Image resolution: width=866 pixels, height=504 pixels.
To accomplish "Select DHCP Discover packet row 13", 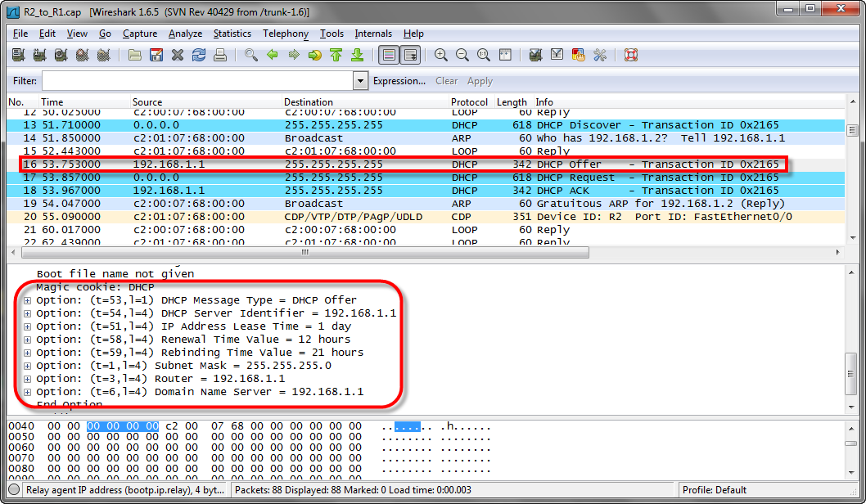I will pyautogui.click(x=426, y=125).
